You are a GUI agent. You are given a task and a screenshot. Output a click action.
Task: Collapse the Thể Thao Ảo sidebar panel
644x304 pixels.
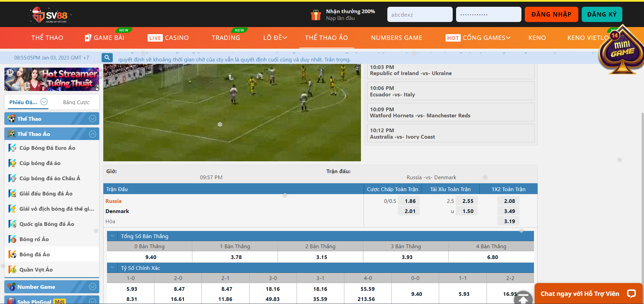(x=93, y=134)
